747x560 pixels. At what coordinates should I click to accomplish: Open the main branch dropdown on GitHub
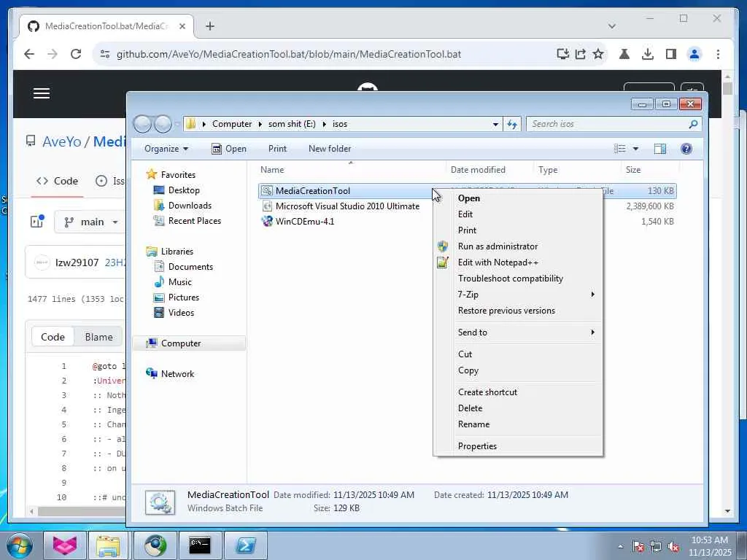coord(91,222)
